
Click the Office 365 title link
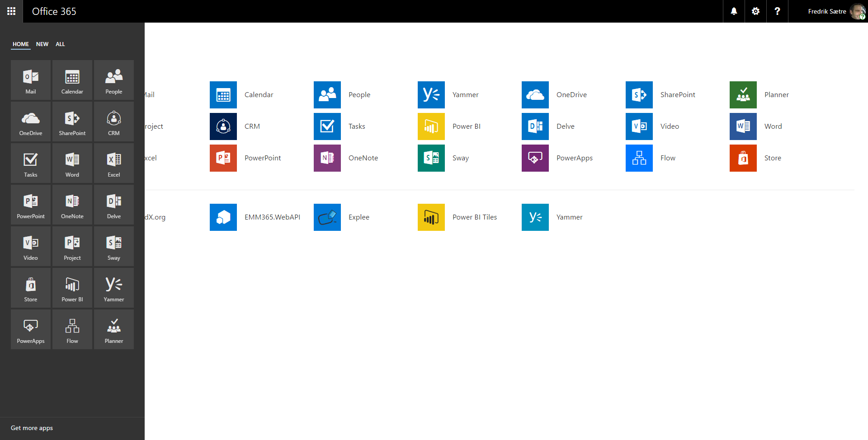pyautogui.click(x=54, y=11)
